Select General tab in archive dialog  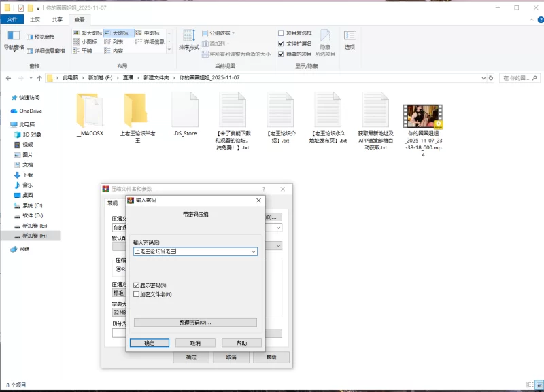coord(112,203)
